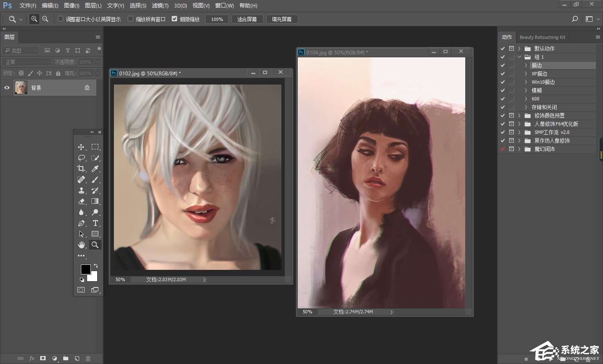Select the Eyedropper tool
Viewport: 603px width, 364px height.
(x=95, y=169)
